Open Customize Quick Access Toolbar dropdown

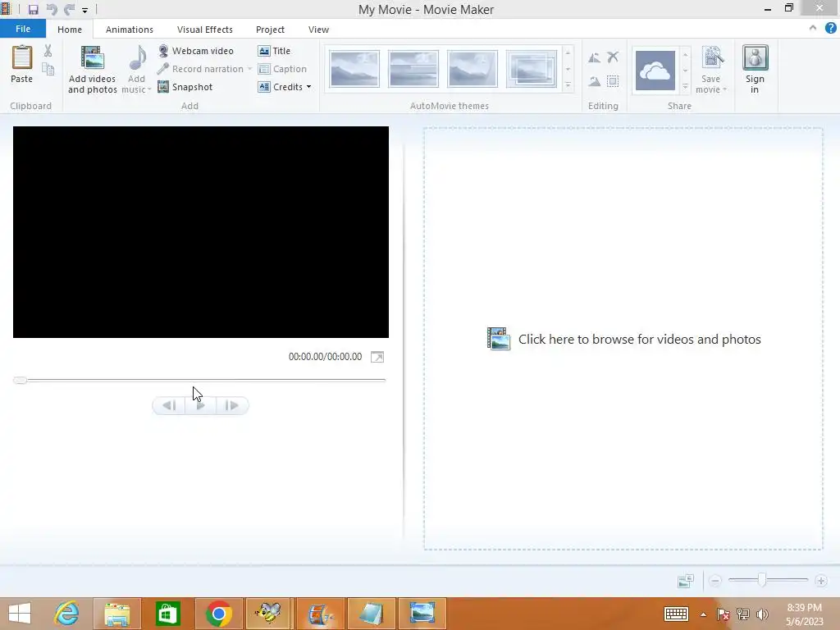[84, 10]
